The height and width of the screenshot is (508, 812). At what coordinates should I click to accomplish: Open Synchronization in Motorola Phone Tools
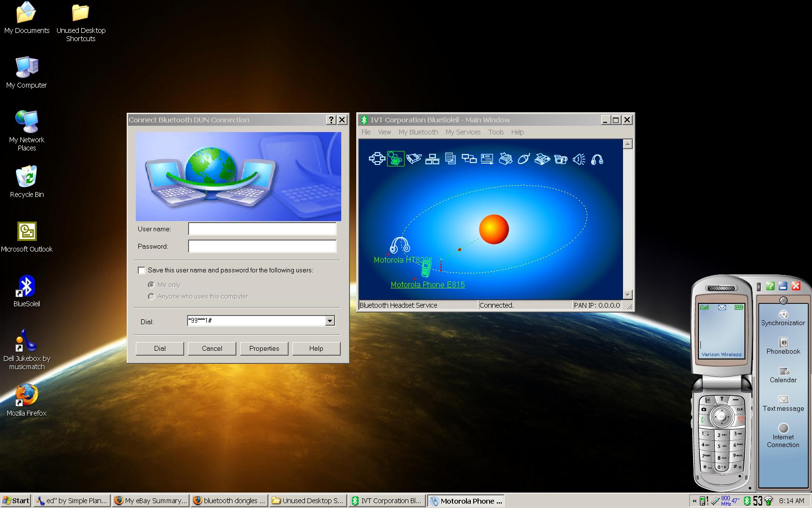point(783,318)
